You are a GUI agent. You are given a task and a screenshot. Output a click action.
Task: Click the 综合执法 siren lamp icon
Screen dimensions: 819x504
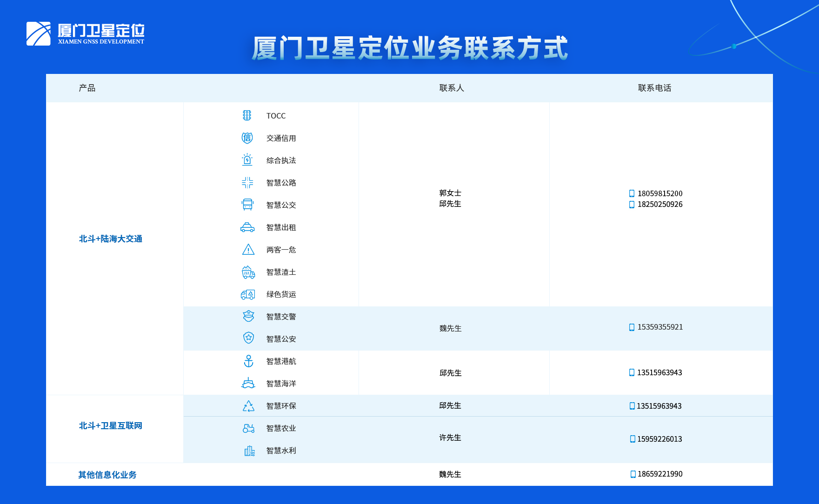[248, 160]
